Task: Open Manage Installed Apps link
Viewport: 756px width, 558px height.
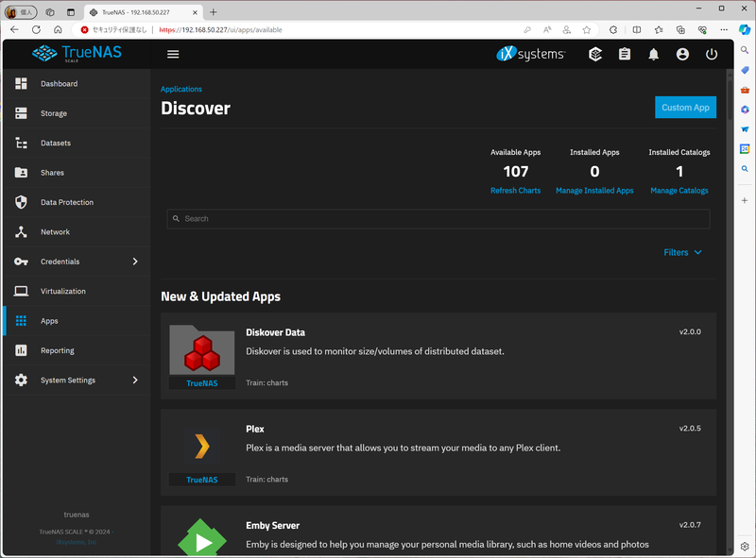Action: [x=594, y=191]
